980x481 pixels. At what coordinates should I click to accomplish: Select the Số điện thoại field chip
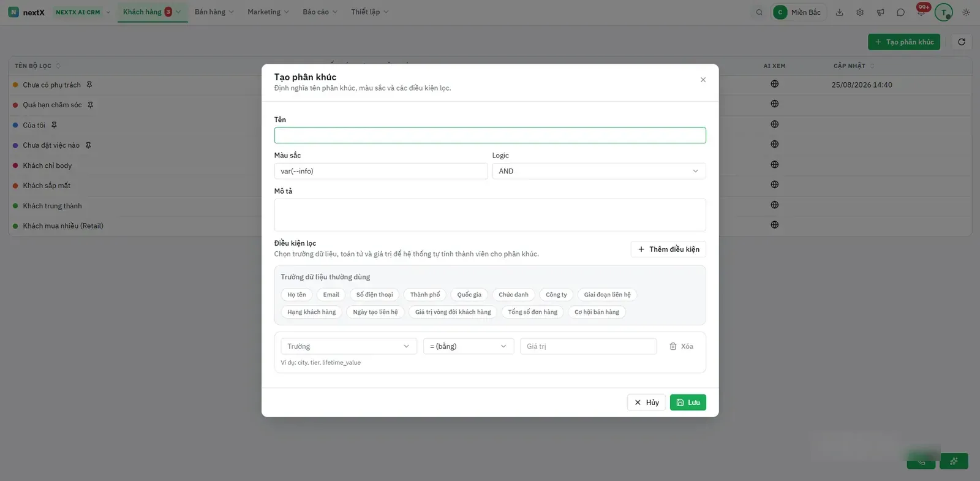click(375, 295)
